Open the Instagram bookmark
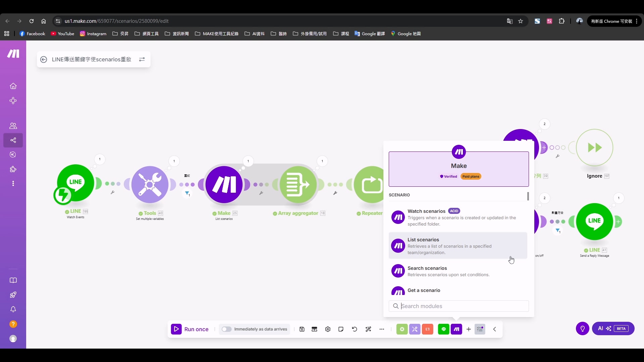The height and width of the screenshot is (362, 644). 93,34
